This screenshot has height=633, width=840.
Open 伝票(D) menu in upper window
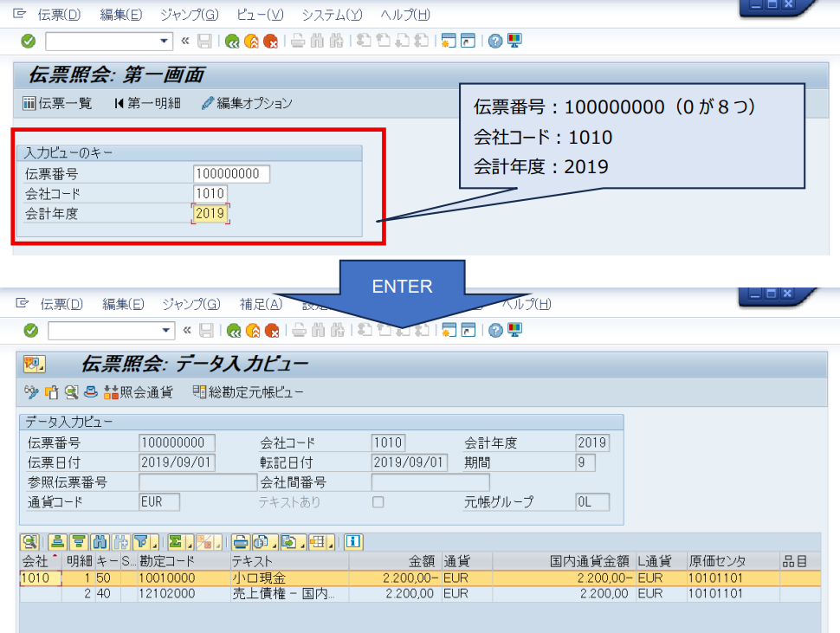[59, 15]
